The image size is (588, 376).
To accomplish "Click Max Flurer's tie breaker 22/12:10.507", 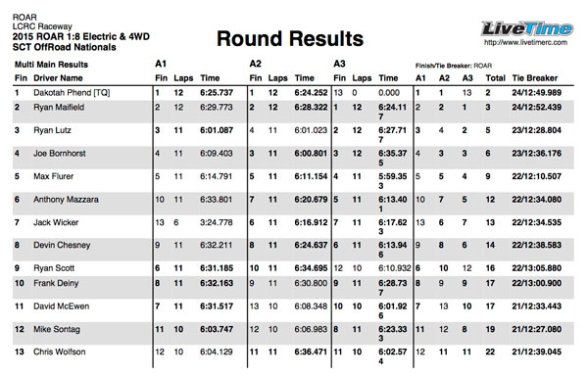I will (x=537, y=176).
